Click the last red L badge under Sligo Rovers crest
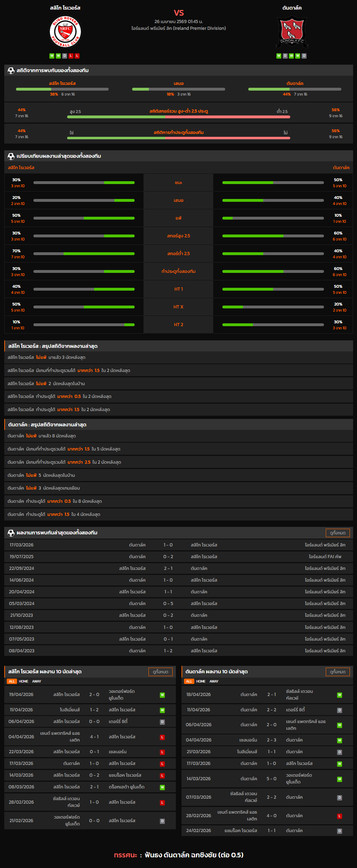The height and width of the screenshot is (868, 357). [x=77, y=56]
